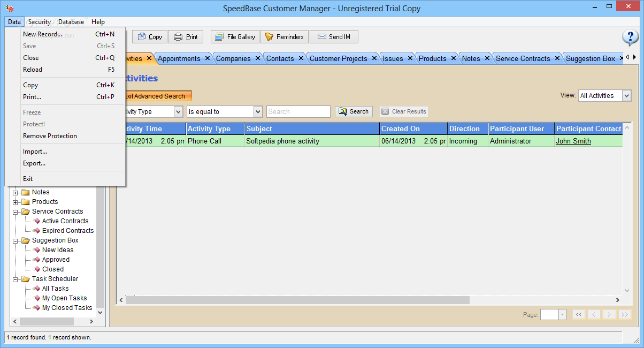
Task: Select My Open Tasks in the tree
Action: pyautogui.click(x=64, y=298)
